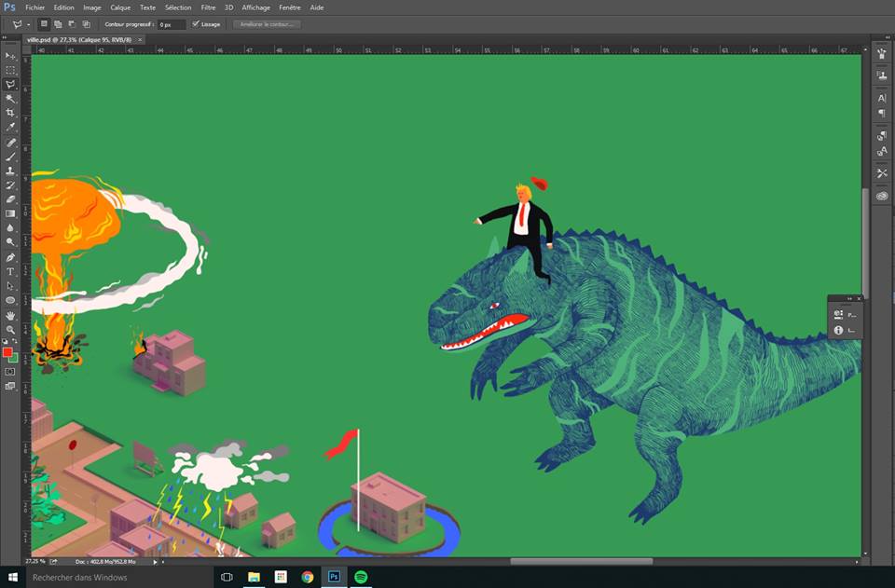Viewport: 895px width, 588px height.
Task: Open the Character Styles panel icon
Action: 882,151
